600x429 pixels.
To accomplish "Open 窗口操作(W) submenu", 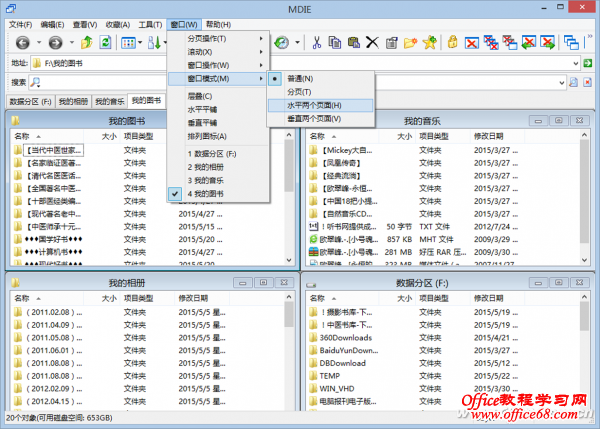I will [x=218, y=65].
